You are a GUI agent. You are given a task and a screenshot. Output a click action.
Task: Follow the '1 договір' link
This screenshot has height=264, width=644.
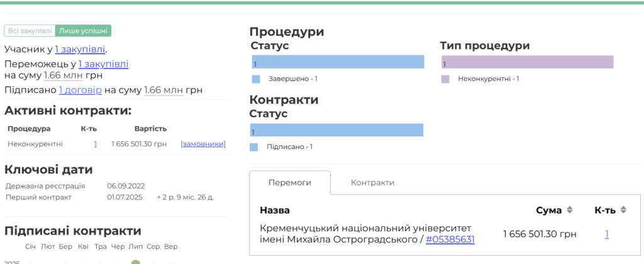click(x=80, y=91)
